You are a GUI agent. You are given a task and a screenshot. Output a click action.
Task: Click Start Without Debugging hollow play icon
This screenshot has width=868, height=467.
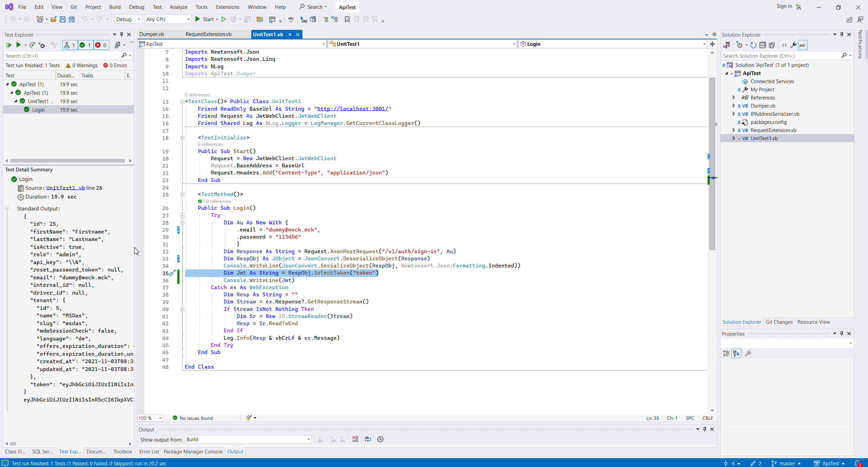click(223, 19)
